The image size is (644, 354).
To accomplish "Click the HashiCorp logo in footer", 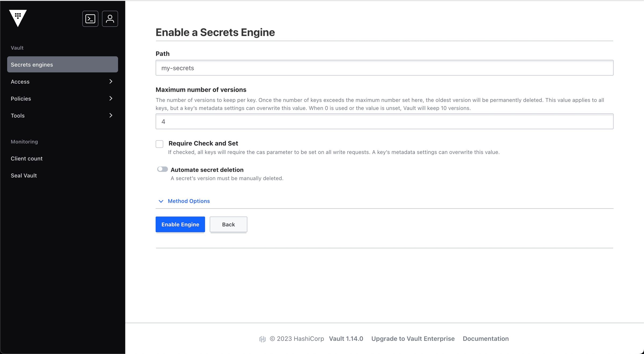I will pos(262,339).
